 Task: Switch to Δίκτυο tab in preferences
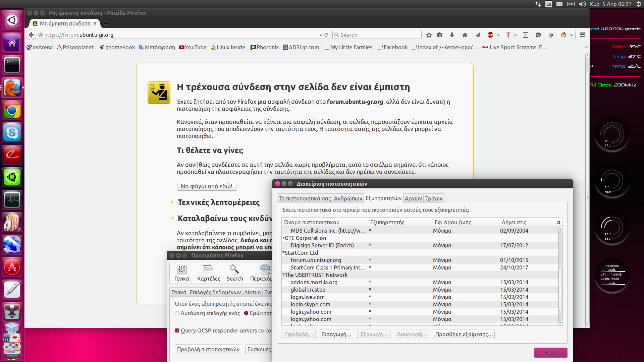point(252,292)
